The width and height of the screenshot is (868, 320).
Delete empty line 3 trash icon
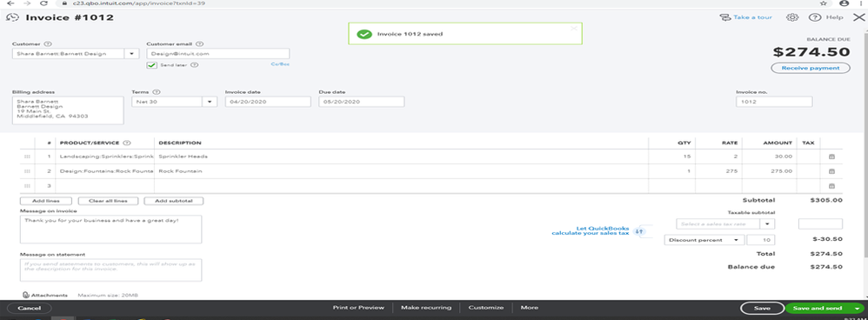click(831, 186)
